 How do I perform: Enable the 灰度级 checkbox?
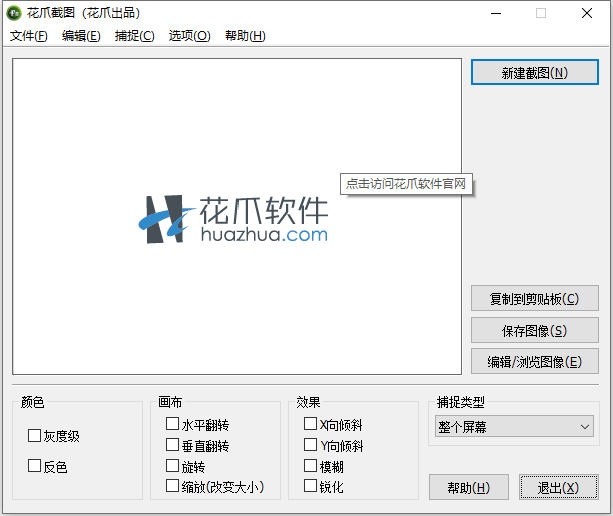pos(34,435)
